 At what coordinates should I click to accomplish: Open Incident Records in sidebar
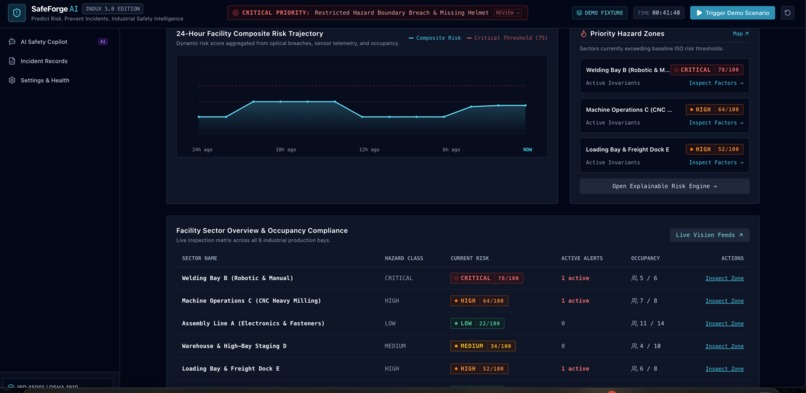pyautogui.click(x=59, y=61)
